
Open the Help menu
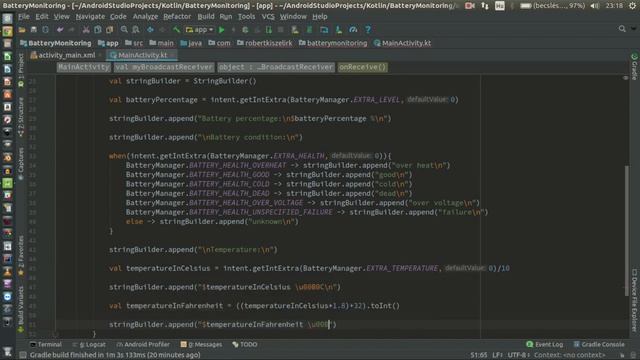(x=320, y=16)
